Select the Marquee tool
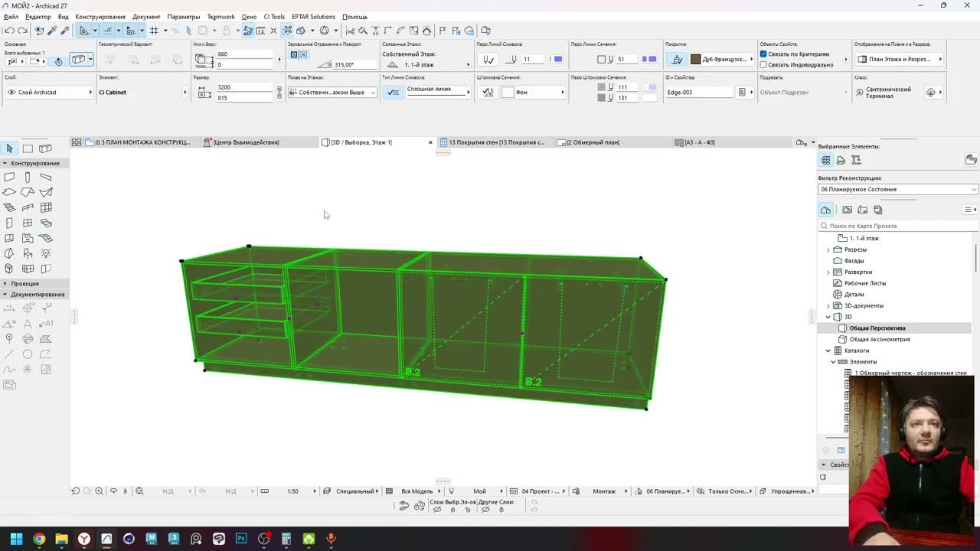This screenshot has width=980, height=551. click(x=28, y=148)
